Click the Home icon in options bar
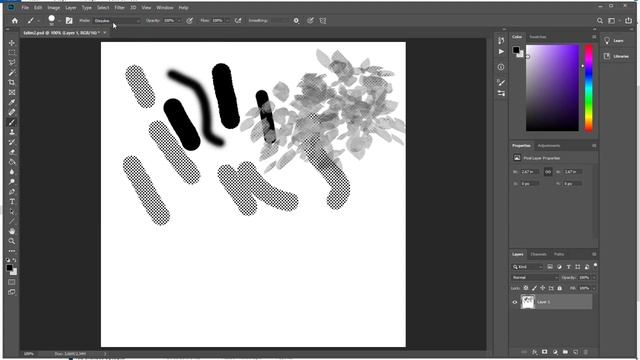The width and height of the screenshot is (640, 360). [x=15, y=20]
